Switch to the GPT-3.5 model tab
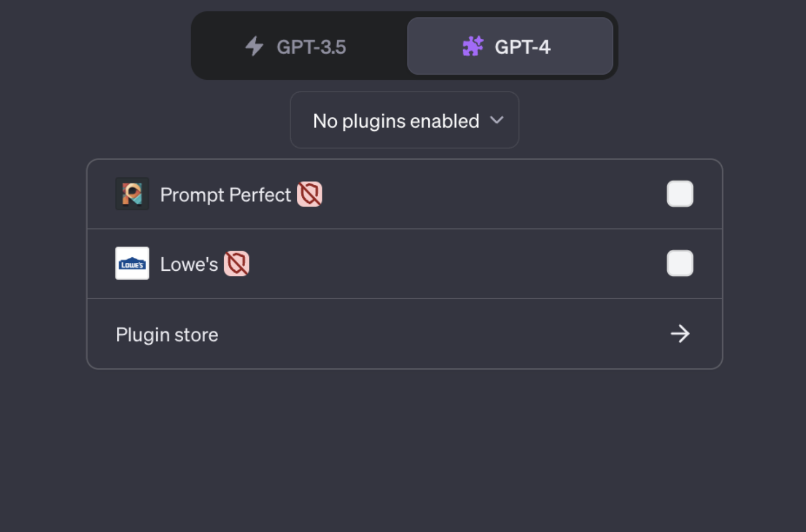Image resolution: width=806 pixels, height=532 pixels. 295,47
